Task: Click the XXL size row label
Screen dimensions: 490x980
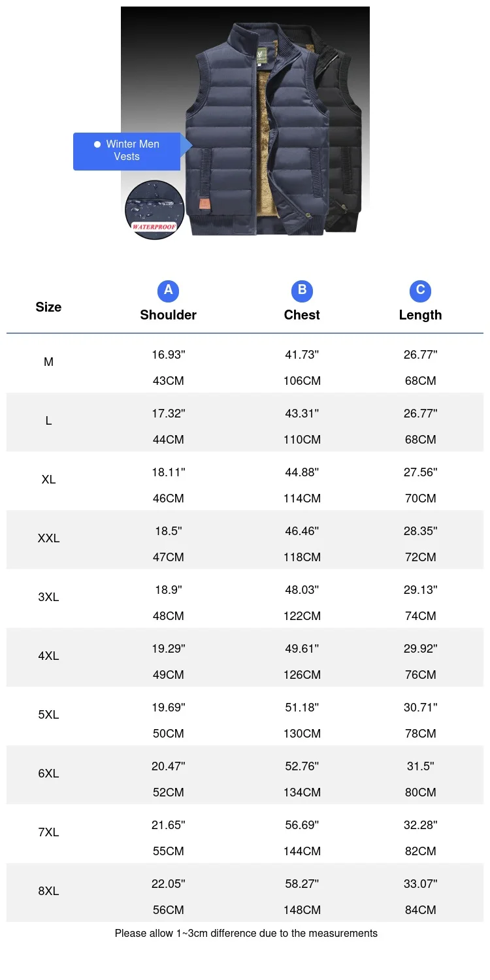Action: (x=48, y=538)
